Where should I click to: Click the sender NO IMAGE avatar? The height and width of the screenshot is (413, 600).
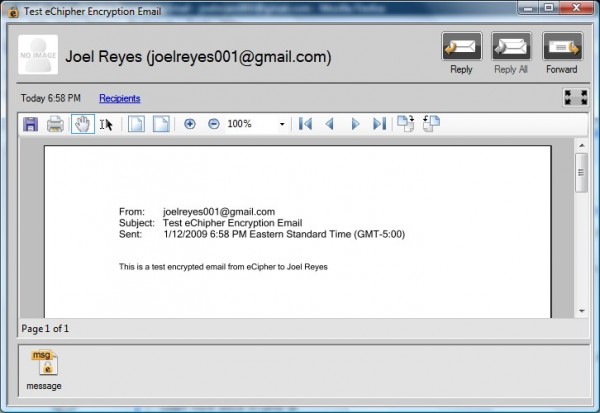(x=38, y=54)
